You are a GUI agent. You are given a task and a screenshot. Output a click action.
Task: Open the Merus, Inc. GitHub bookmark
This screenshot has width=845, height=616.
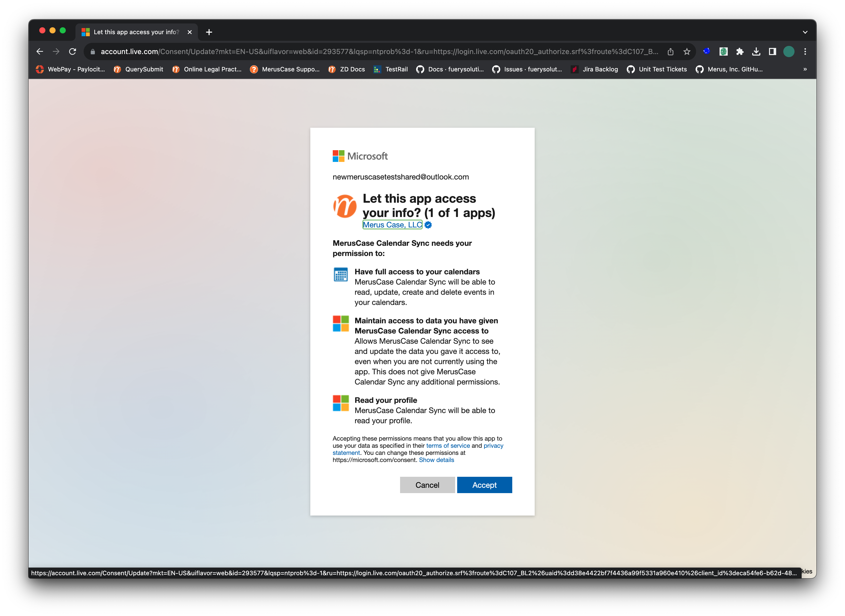pos(729,69)
